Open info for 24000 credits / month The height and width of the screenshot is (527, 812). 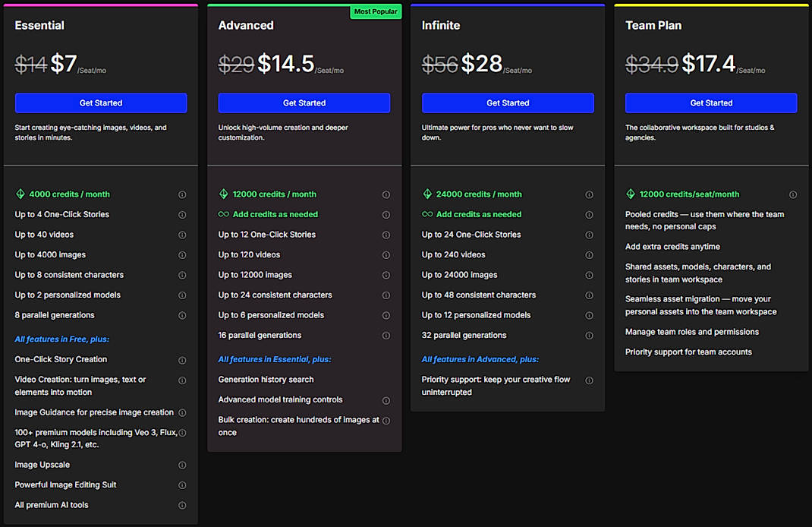tap(590, 195)
